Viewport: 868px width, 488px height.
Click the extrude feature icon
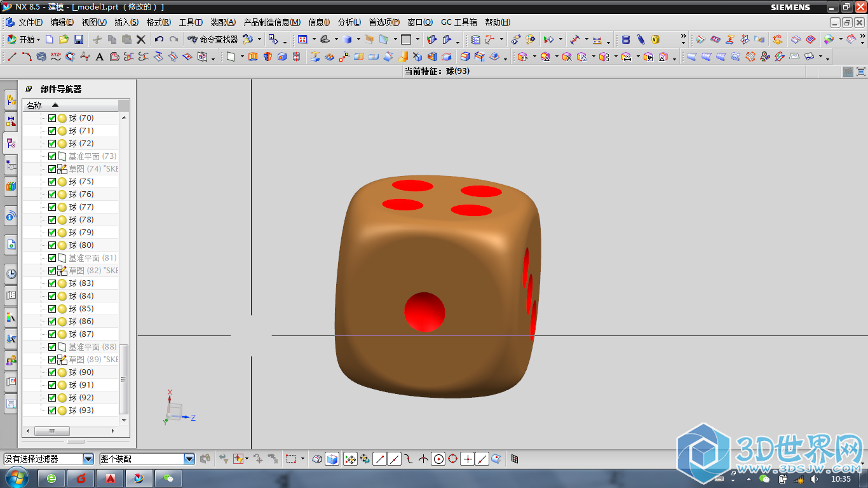pyautogui.click(x=253, y=57)
